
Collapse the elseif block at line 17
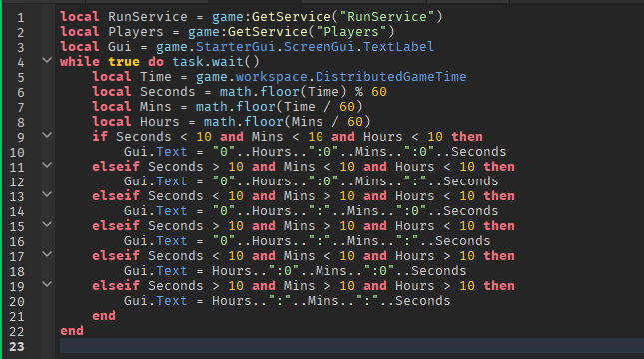pyautogui.click(x=47, y=254)
